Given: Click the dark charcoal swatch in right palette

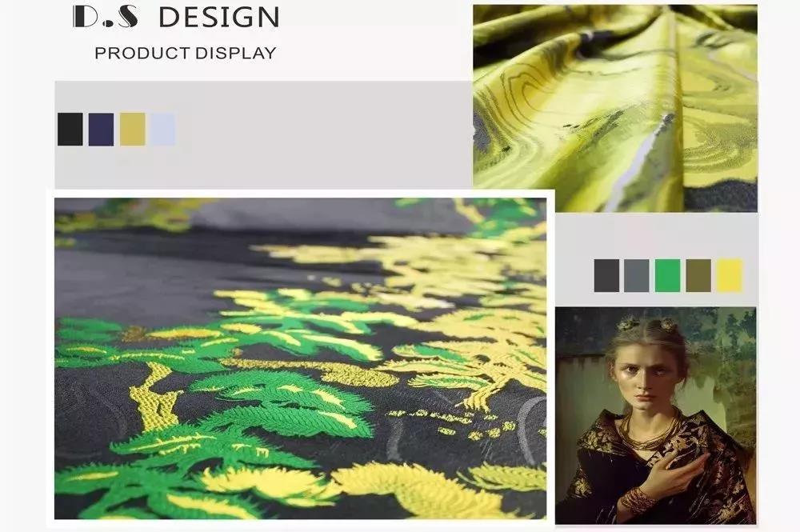Looking at the screenshot, I should (x=606, y=275).
